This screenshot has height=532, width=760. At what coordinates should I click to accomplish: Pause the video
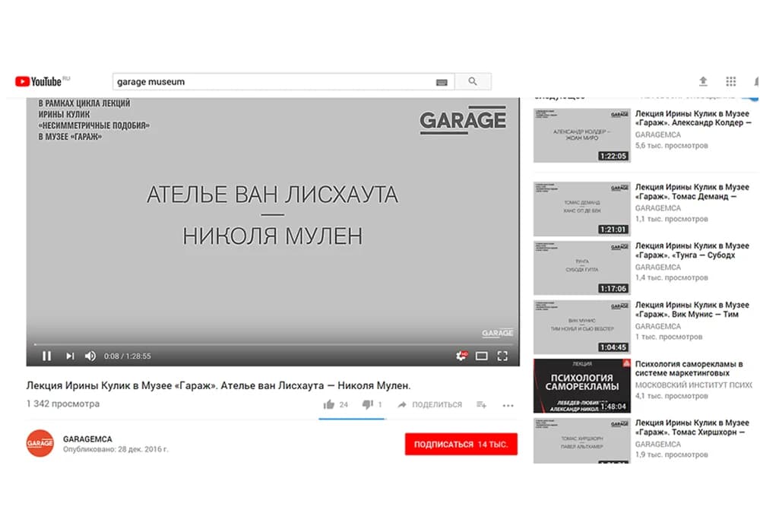click(47, 356)
